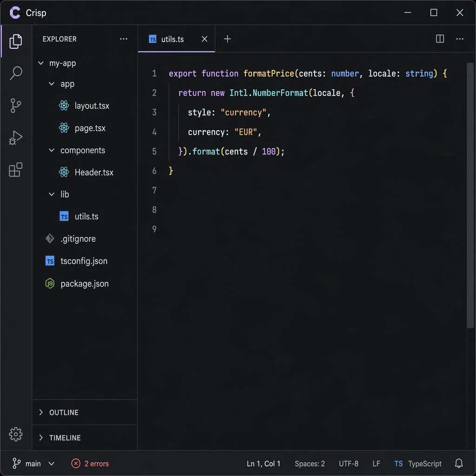The height and width of the screenshot is (476, 476).
Task: Click the React icon beside layout.tsx
Action: click(x=64, y=106)
